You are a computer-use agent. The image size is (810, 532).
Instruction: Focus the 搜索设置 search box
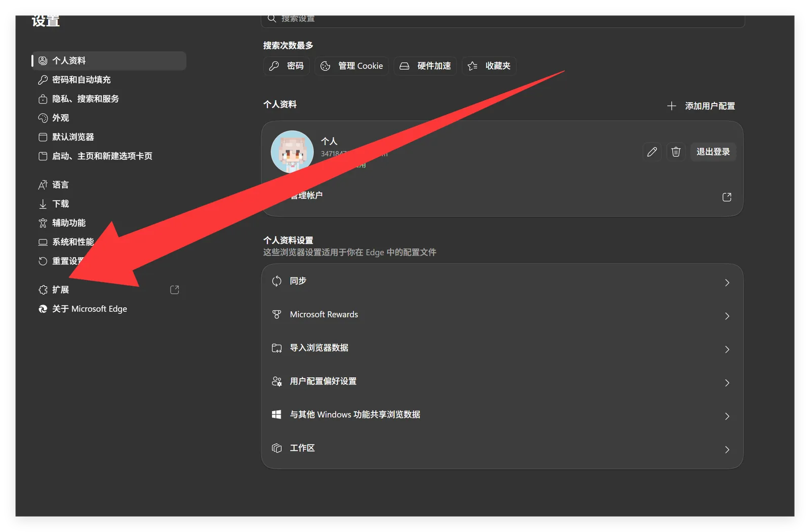click(503, 19)
